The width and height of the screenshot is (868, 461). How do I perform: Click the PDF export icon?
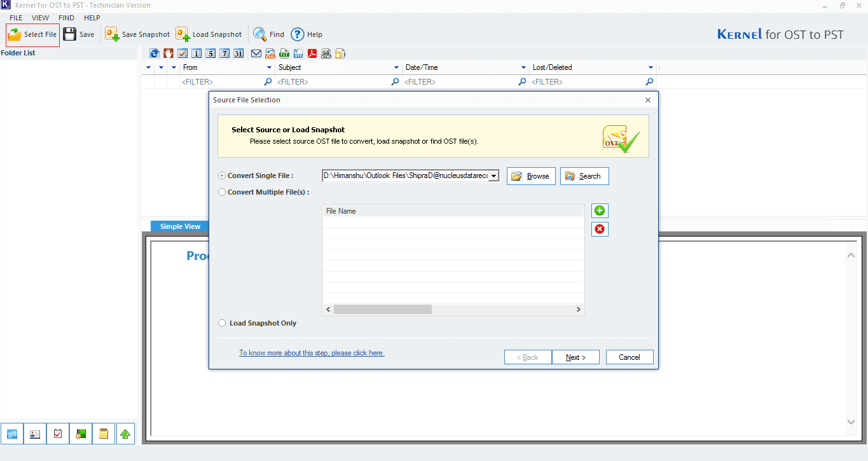(x=312, y=53)
